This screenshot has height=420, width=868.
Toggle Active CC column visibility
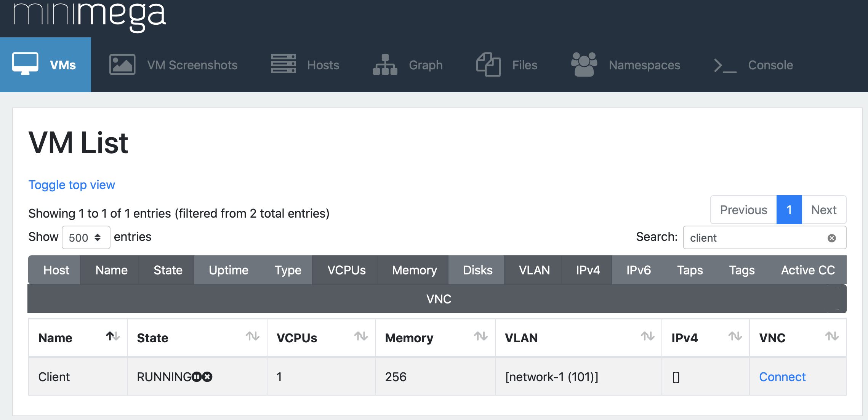pyautogui.click(x=807, y=270)
